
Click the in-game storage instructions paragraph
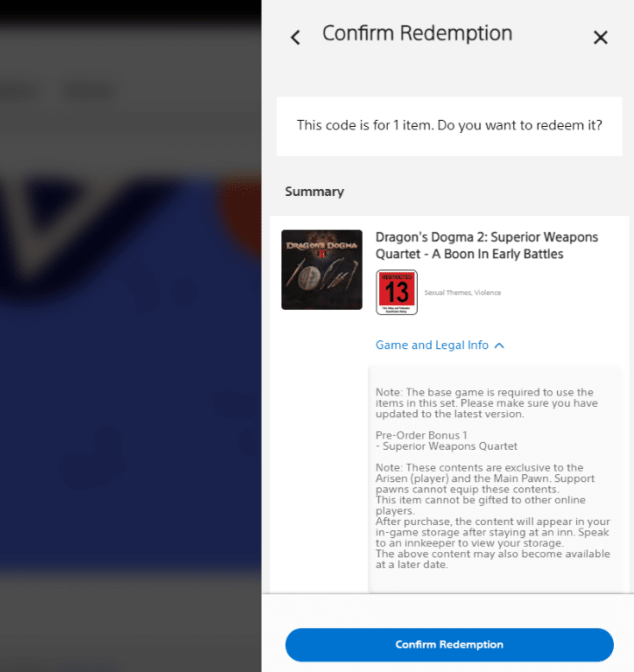[x=492, y=532]
